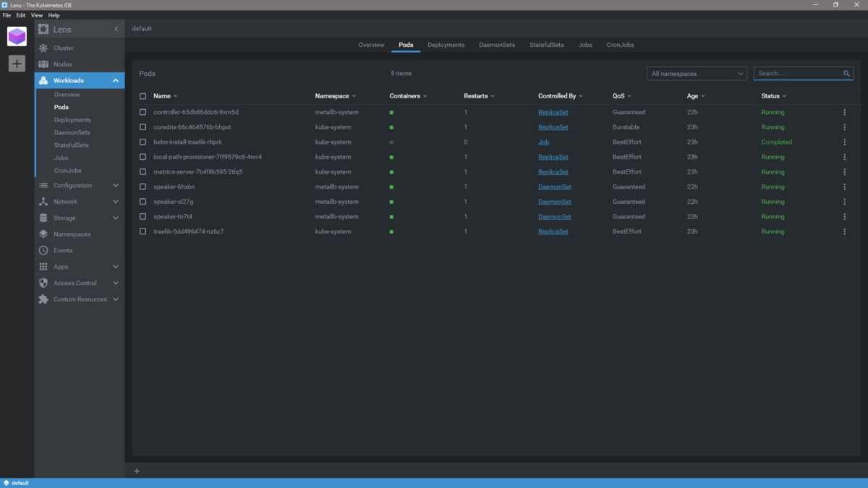Open DaemonSet link for speaker-6hxbn
Viewport: 868px width, 488px height.
(x=554, y=187)
